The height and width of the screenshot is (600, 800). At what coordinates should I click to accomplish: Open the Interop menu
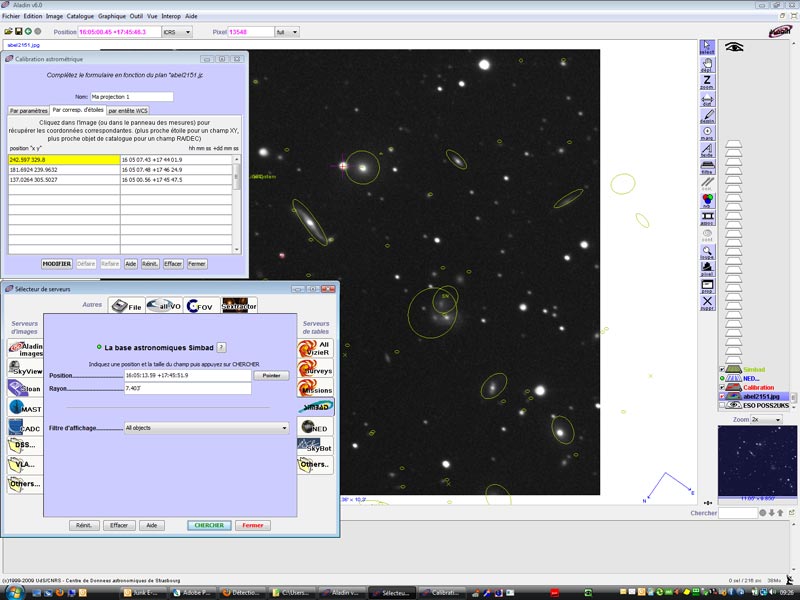tap(171, 16)
